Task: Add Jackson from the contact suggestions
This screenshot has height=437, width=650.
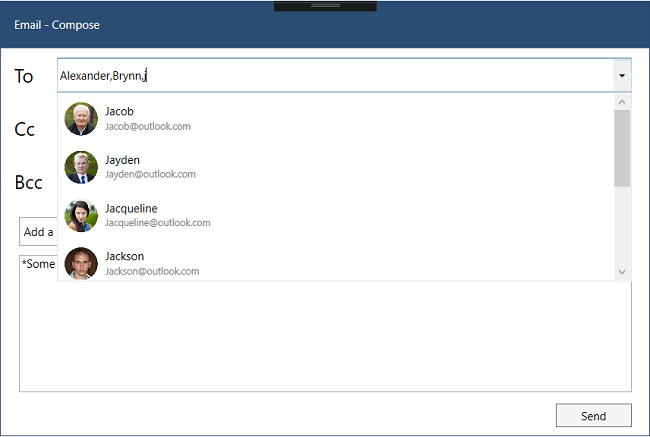Action: 124,256
